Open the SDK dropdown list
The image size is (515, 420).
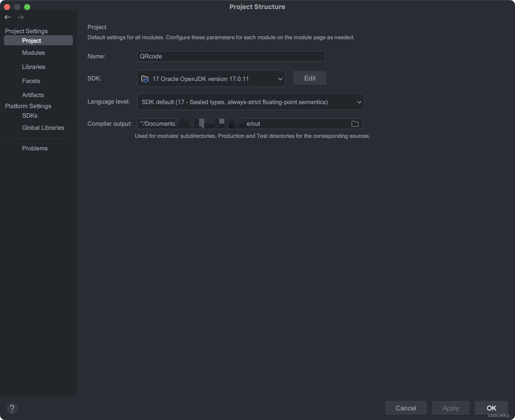tap(211, 79)
